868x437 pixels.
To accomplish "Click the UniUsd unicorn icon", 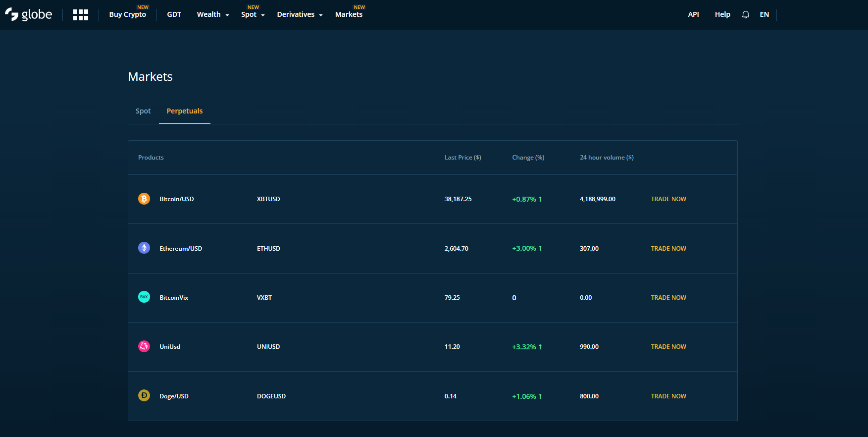I will tap(144, 346).
